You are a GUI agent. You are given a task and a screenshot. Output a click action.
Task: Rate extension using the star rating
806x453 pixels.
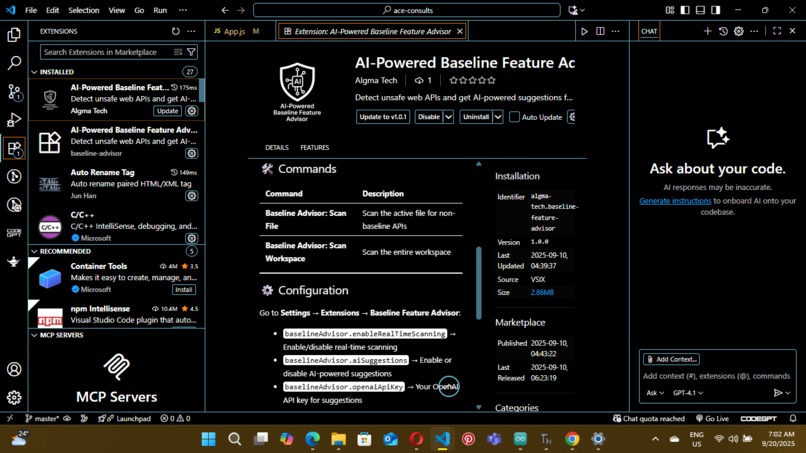point(472,80)
